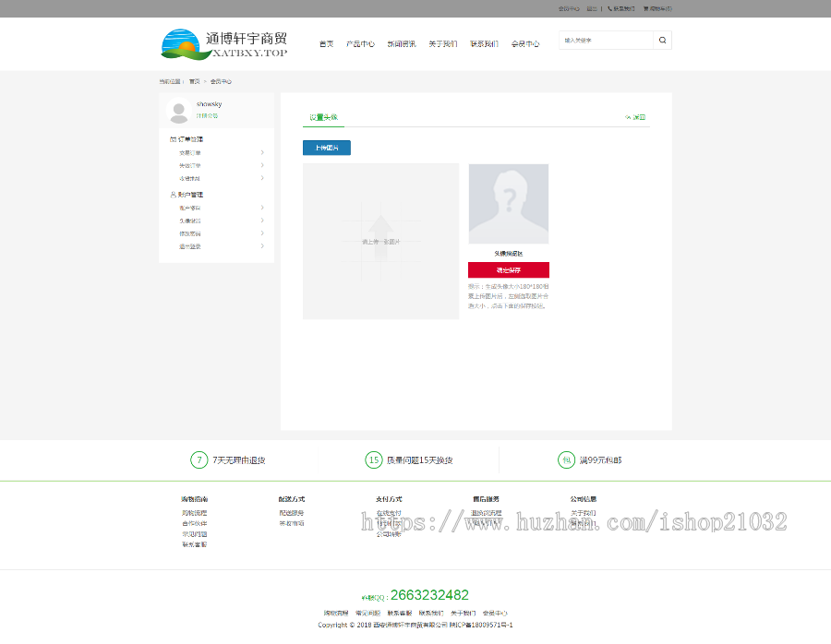
Task: Click the avatar placeholder icon beside showsky
Action: pyautogui.click(x=180, y=113)
